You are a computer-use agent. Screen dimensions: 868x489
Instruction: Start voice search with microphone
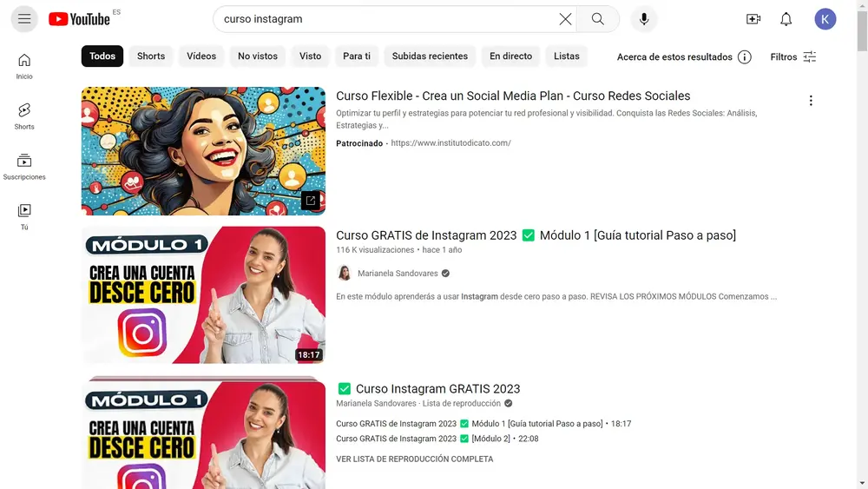click(x=644, y=19)
